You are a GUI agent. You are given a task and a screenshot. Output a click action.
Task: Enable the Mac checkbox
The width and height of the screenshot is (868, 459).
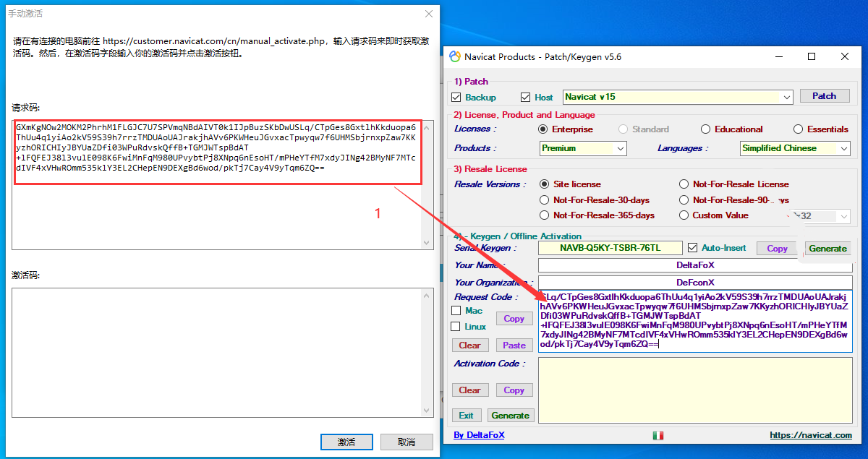click(x=456, y=311)
